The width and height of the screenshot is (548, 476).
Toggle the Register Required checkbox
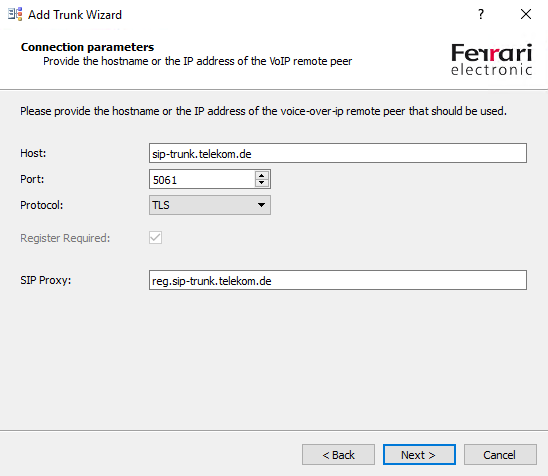pos(156,238)
